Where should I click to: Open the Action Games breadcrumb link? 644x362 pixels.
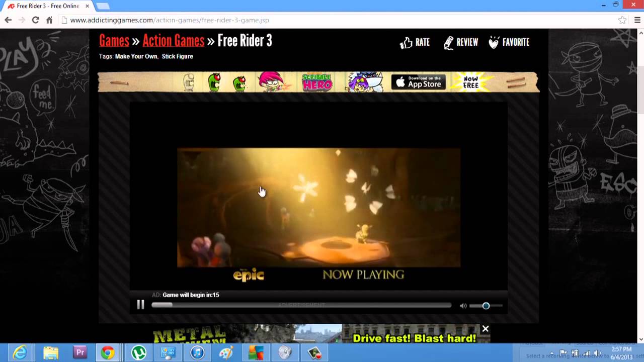click(x=174, y=41)
